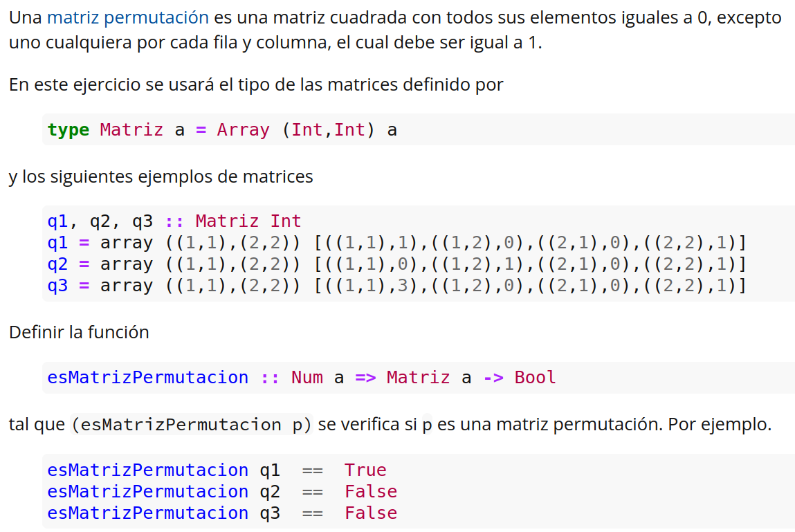This screenshot has height=532, width=795.
Task: Click the inline code "(esMatrizPermutacion p)"
Action: coord(192,424)
